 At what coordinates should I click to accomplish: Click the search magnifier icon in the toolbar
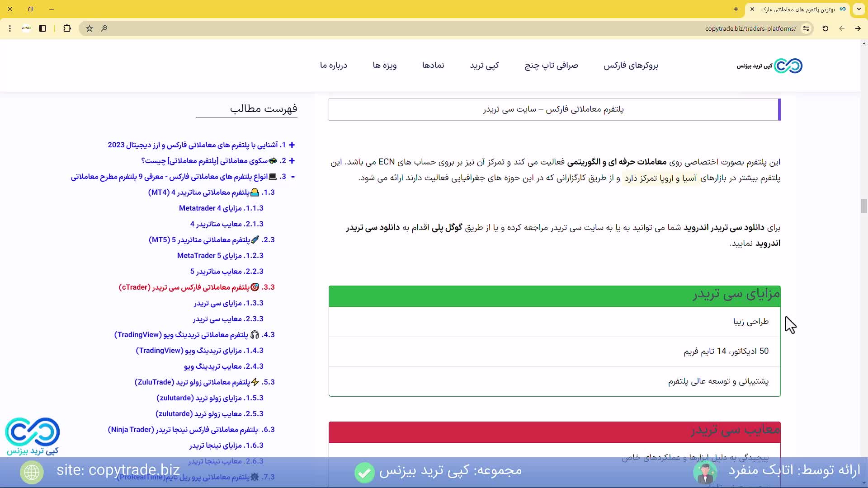pyautogui.click(x=104, y=28)
